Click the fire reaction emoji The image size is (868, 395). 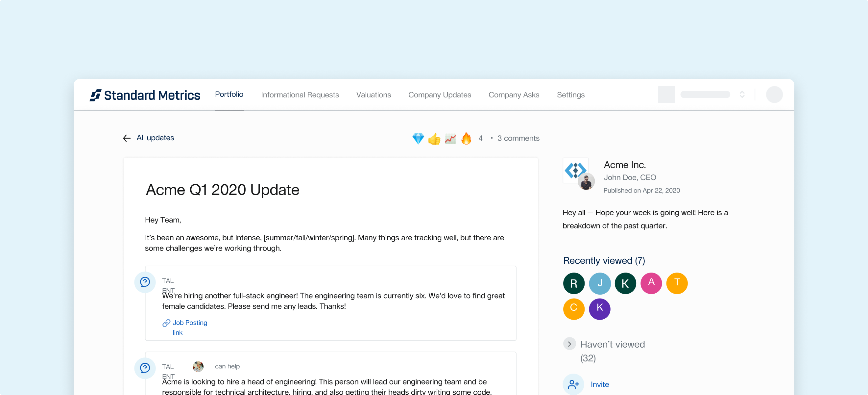[466, 138]
